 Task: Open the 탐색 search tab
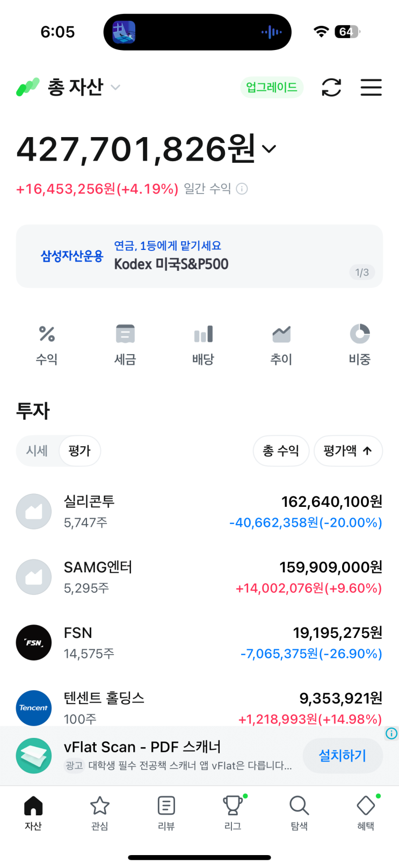tap(299, 813)
